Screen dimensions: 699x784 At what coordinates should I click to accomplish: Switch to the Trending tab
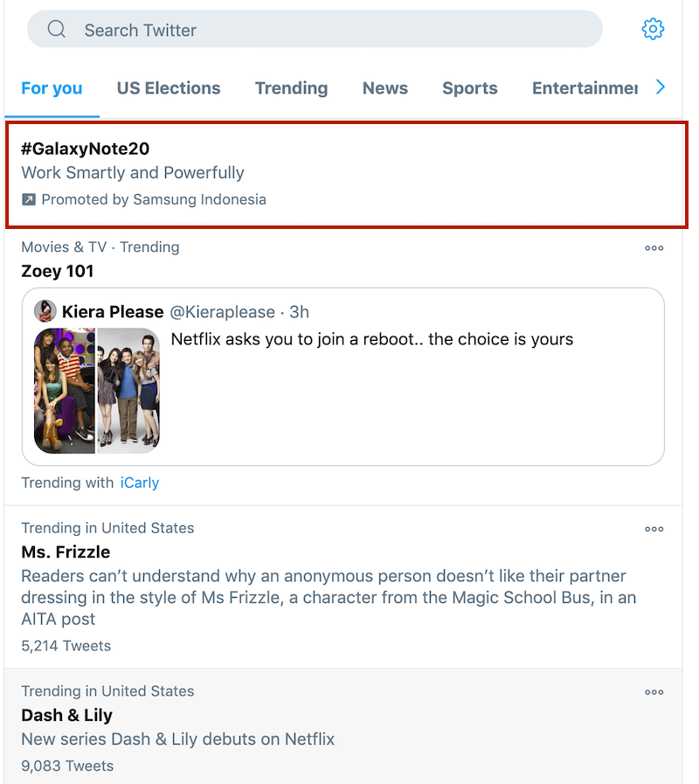click(291, 88)
